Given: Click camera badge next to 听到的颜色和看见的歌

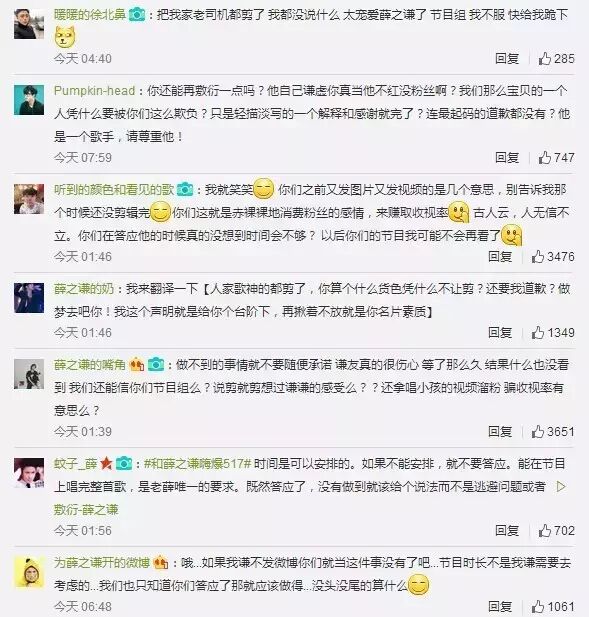Looking at the screenshot, I should tap(185, 190).
